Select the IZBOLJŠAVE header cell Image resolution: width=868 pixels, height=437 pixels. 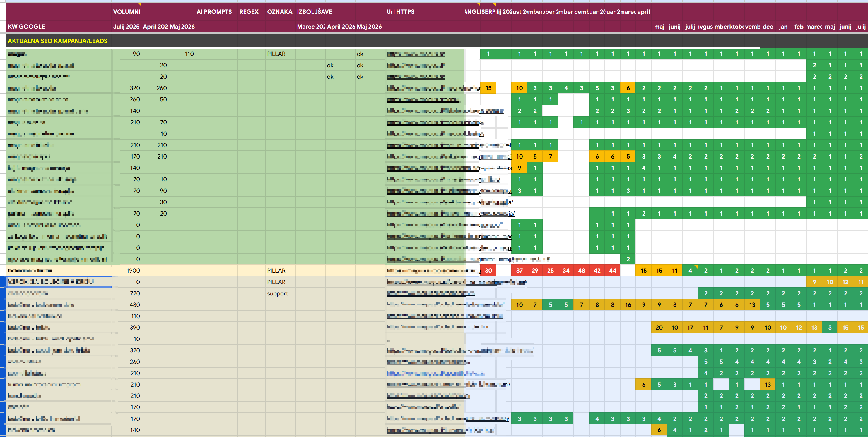(315, 11)
